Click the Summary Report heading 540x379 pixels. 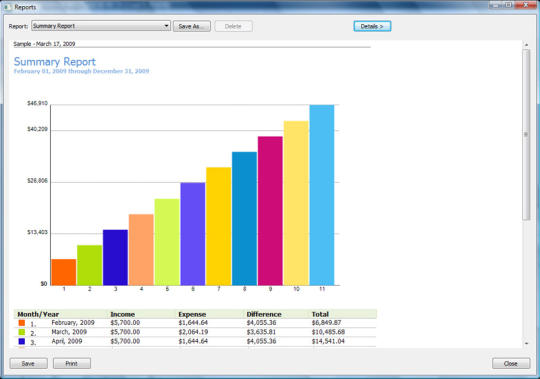[55, 62]
